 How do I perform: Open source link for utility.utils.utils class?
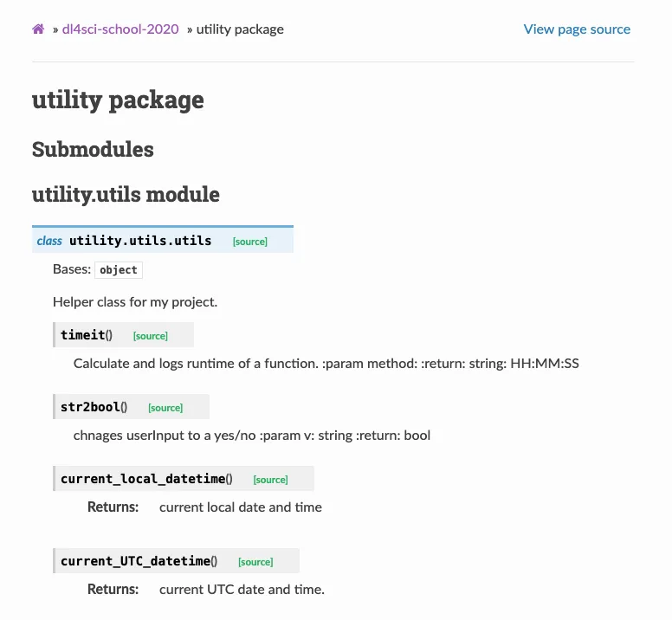[250, 242]
